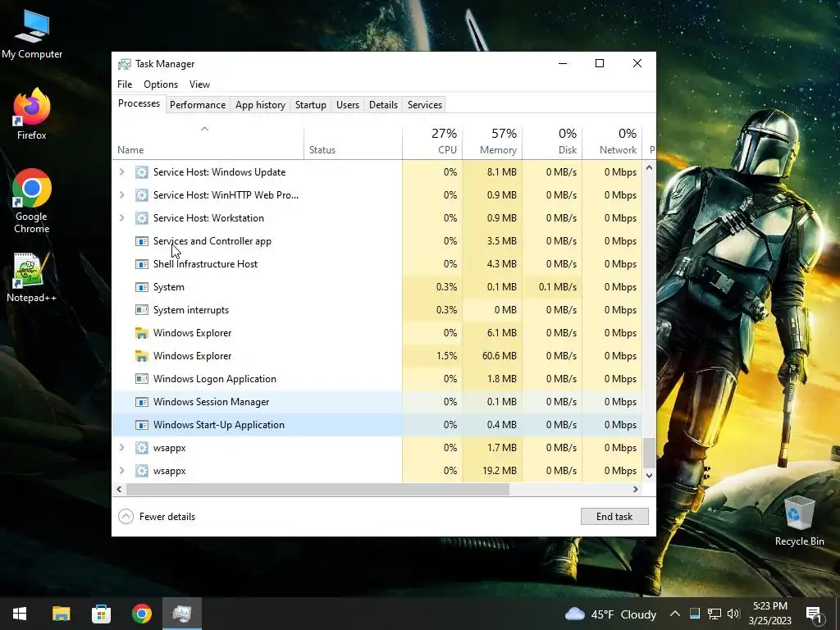Click the Service Host: Windows Update gear icon
The image size is (840, 630).
point(141,172)
